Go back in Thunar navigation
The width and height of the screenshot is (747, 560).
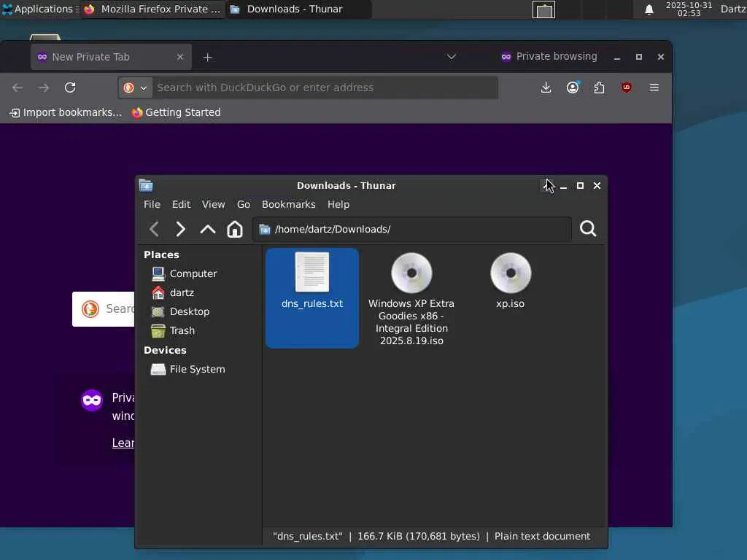click(x=154, y=229)
